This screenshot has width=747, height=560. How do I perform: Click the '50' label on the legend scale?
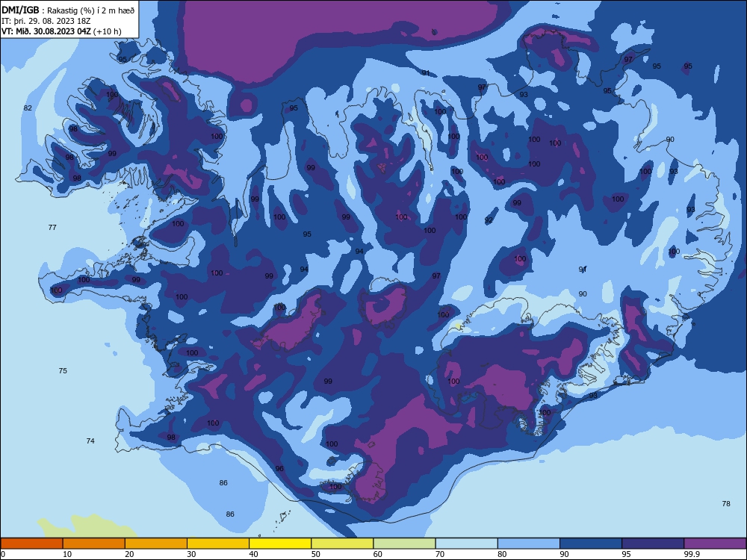coord(315,554)
